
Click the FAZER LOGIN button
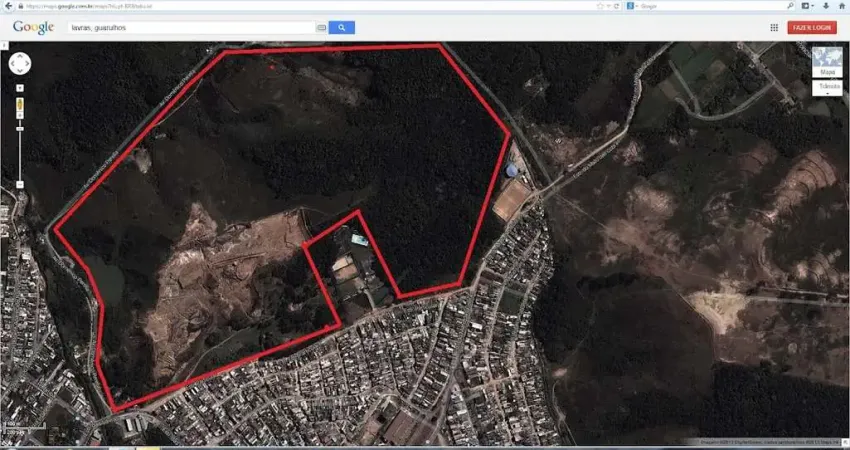812,28
